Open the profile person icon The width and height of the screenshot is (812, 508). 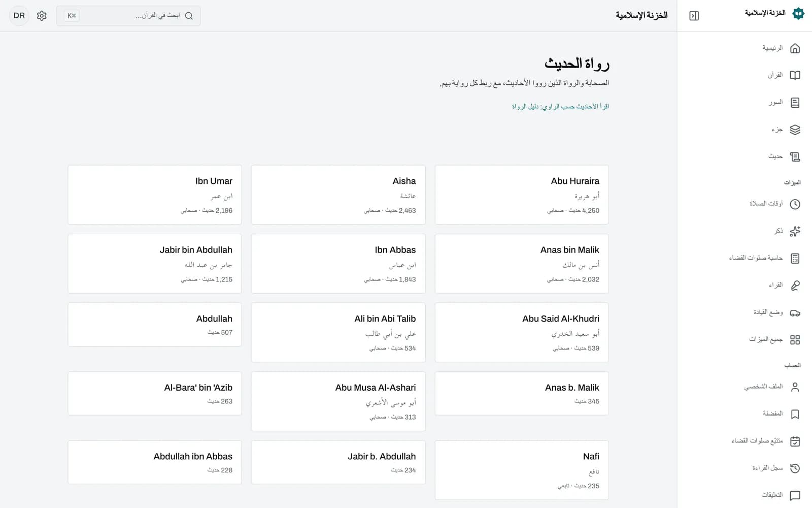(795, 387)
